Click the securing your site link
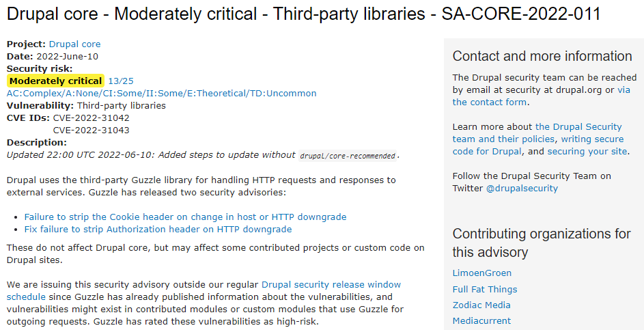Screen dimensions: 644x330 tap(587, 151)
